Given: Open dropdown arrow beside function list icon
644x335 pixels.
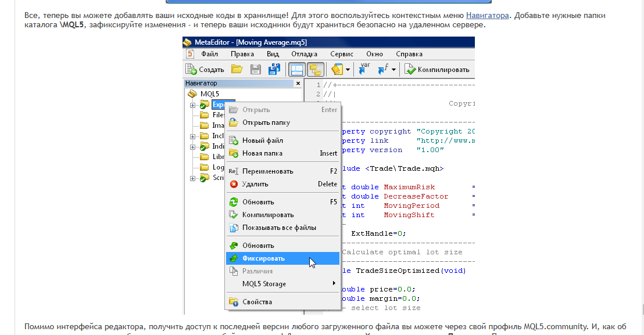Looking at the screenshot, I should (x=393, y=69).
